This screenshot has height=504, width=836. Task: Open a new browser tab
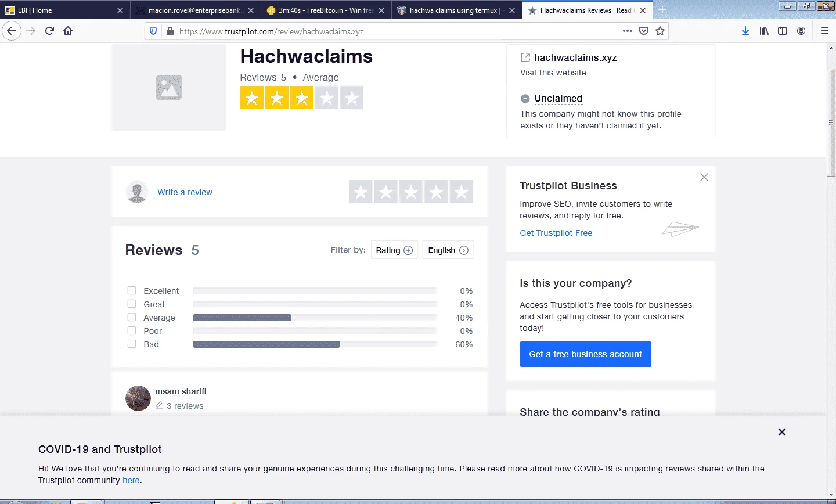pos(662,10)
